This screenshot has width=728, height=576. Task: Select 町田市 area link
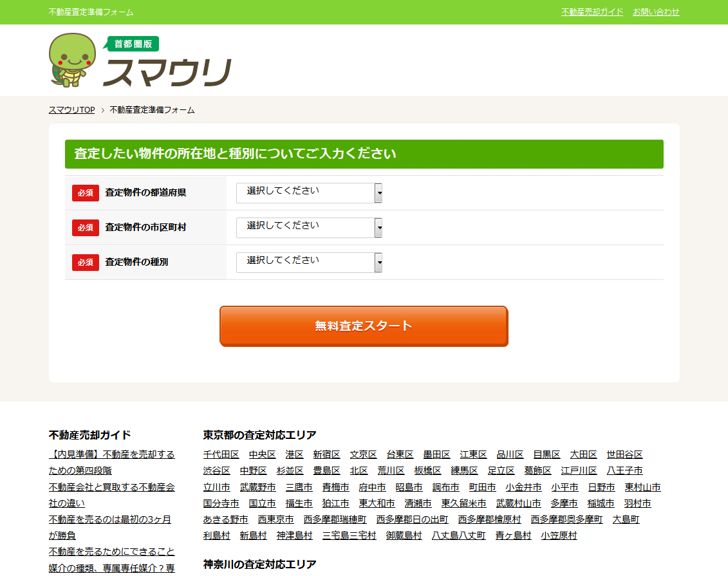pos(482,487)
